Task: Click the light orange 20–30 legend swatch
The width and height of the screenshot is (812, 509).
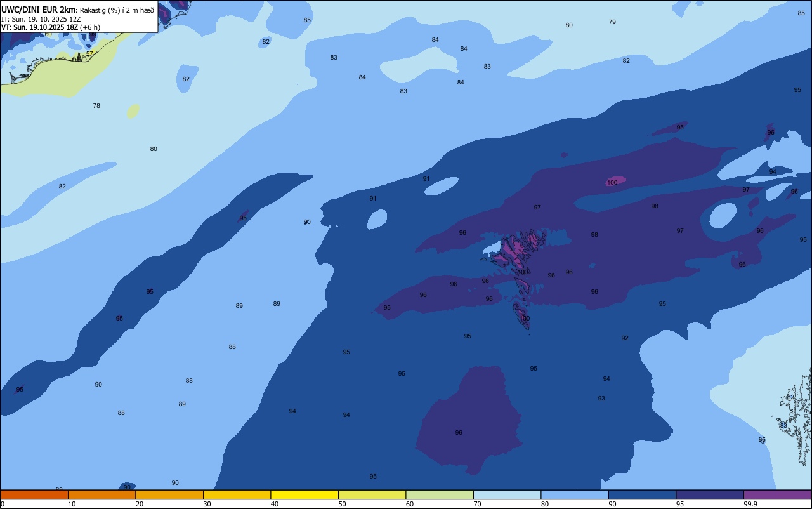Action: pos(169,494)
